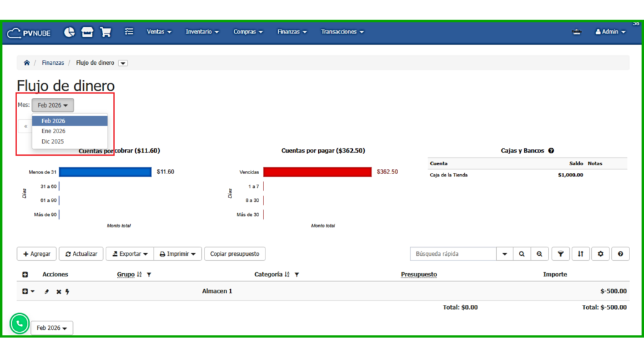Click the home icon in breadcrumb
Viewport: 644px width, 362px height.
[26, 63]
